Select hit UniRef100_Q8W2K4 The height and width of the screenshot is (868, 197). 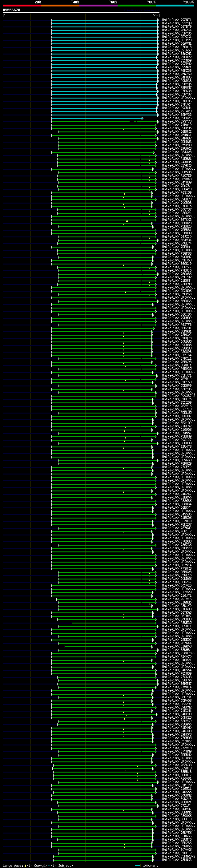tap(177, 30)
